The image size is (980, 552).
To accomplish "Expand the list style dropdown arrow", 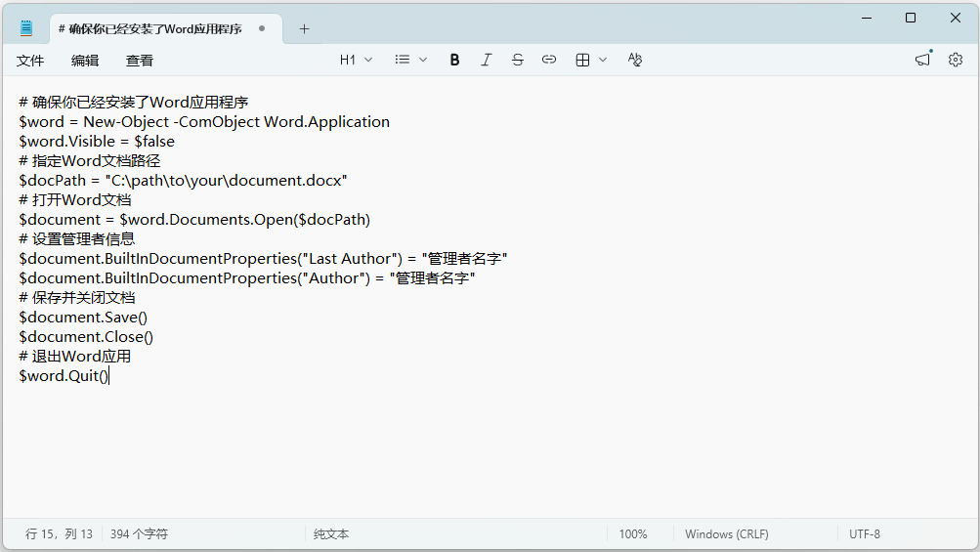I will [423, 60].
